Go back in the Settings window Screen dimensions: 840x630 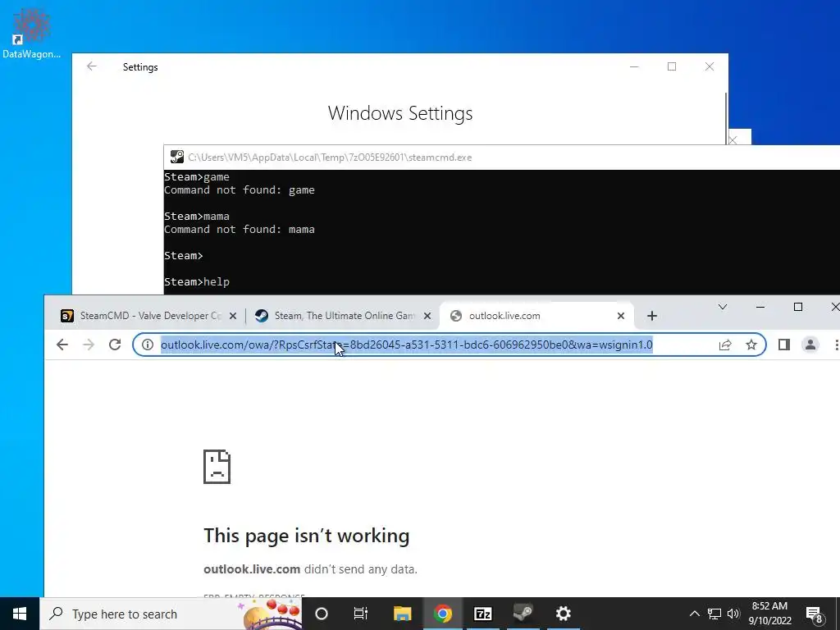[x=92, y=66]
